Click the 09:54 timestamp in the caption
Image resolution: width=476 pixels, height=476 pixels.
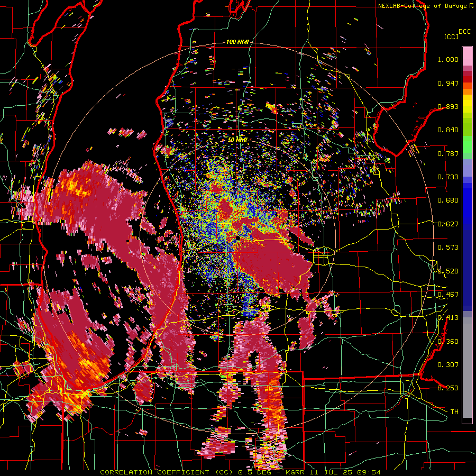pyautogui.click(x=369, y=472)
